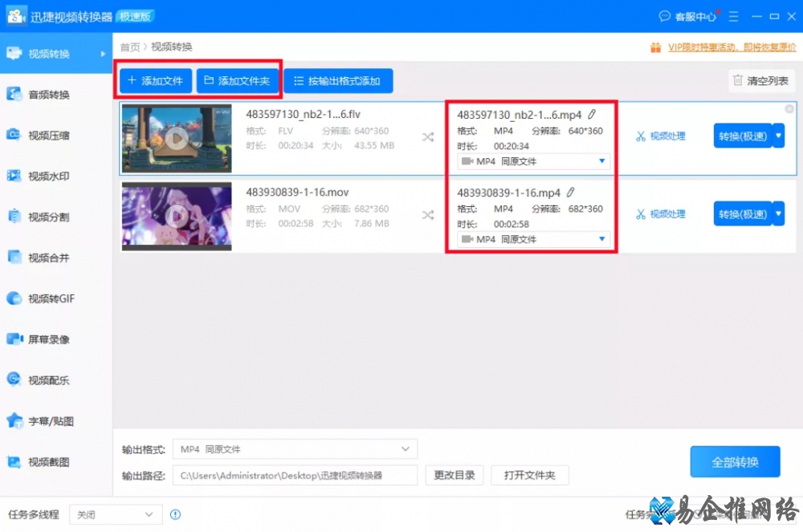The width and height of the screenshot is (803, 532).
Task: Click the swap arrows icon on the first row
Action: point(428,136)
